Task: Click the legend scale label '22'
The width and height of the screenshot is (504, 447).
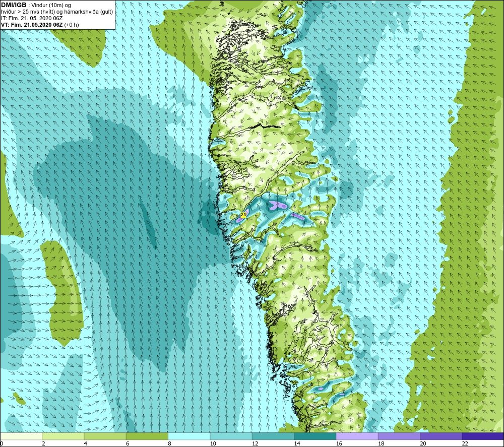Action: tap(465, 443)
